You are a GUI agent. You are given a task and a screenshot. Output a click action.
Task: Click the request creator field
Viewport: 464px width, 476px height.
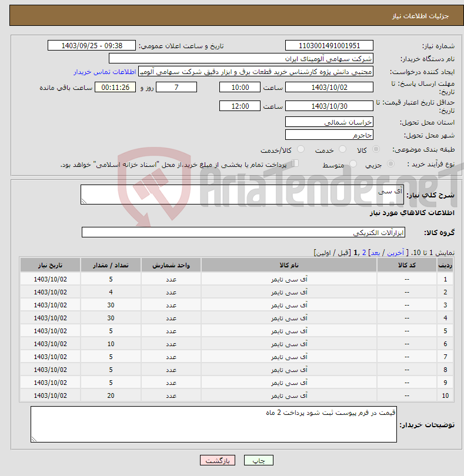pos(256,71)
